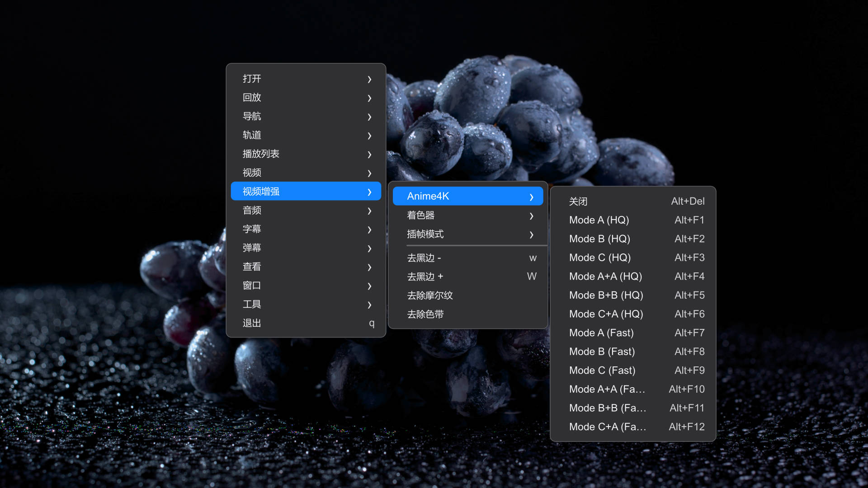Image resolution: width=868 pixels, height=488 pixels.
Task: Choose Mode A+A (HQ)
Action: (633, 277)
